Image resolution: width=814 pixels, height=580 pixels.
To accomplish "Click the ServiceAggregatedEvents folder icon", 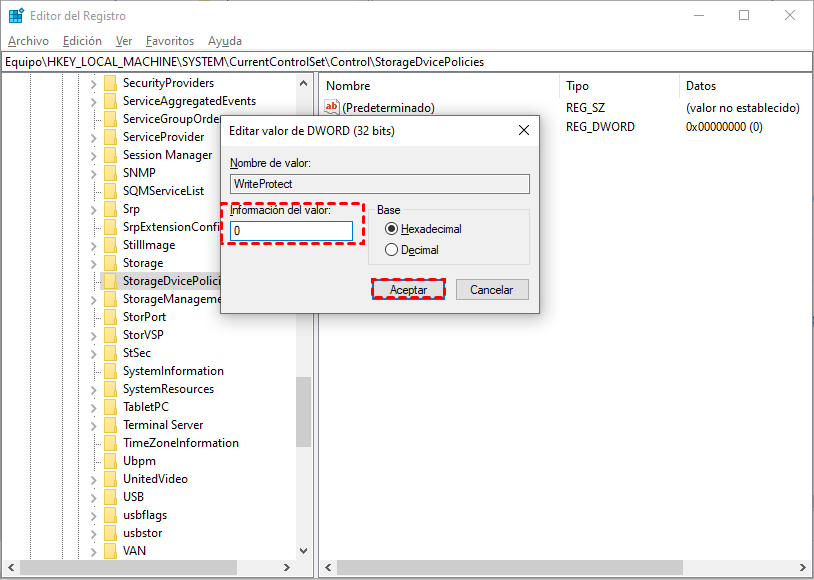I will click(x=110, y=101).
